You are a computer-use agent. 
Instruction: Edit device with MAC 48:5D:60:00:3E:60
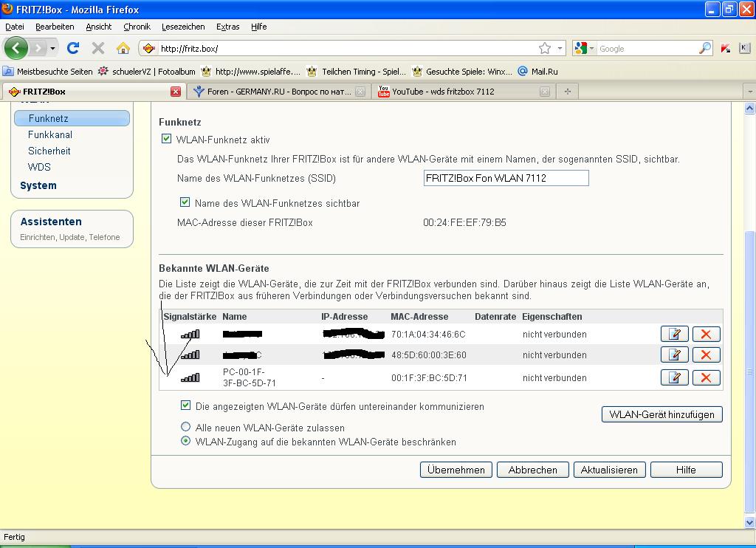[675, 355]
